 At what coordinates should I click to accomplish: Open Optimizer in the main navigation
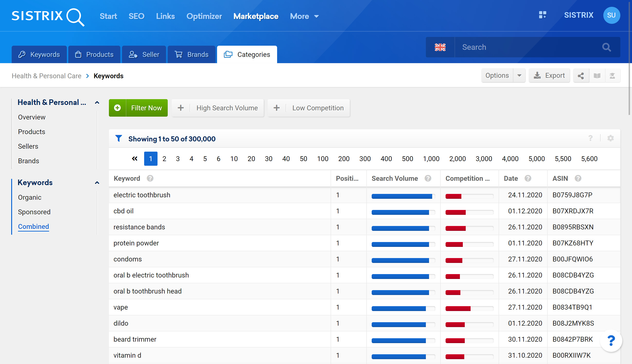[204, 17]
